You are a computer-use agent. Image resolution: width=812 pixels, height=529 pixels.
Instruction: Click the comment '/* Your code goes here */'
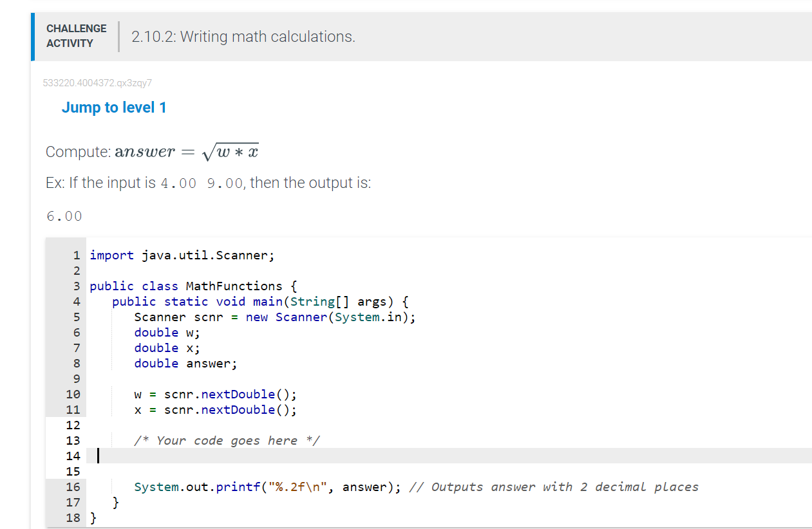coord(227,440)
